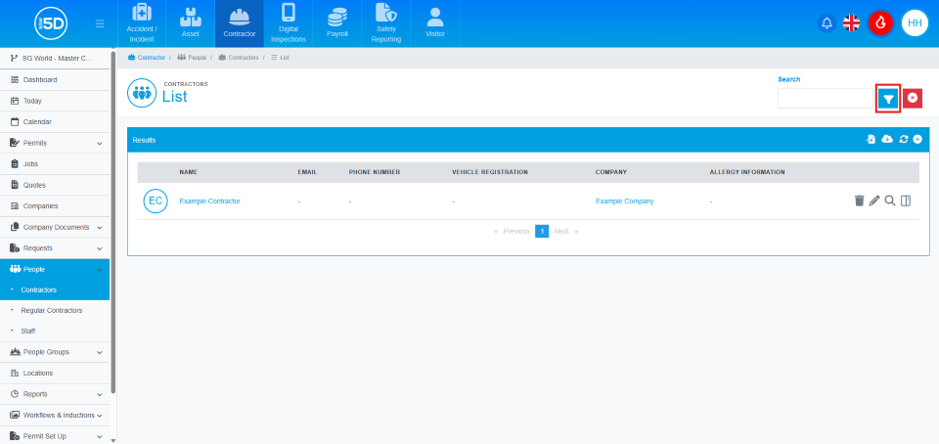
Task: Open side panel icon for Example Contractor
Action: coord(905,201)
